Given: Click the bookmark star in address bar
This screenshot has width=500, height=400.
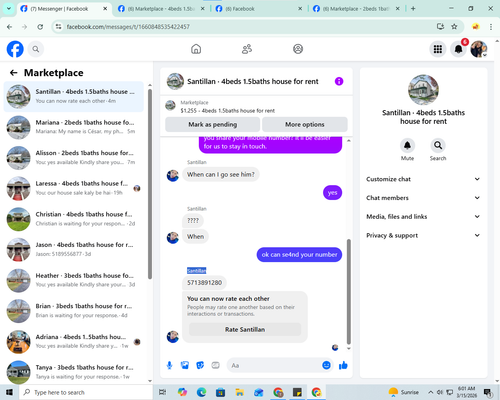Looking at the screenshot, I should (x=454, y=27).
